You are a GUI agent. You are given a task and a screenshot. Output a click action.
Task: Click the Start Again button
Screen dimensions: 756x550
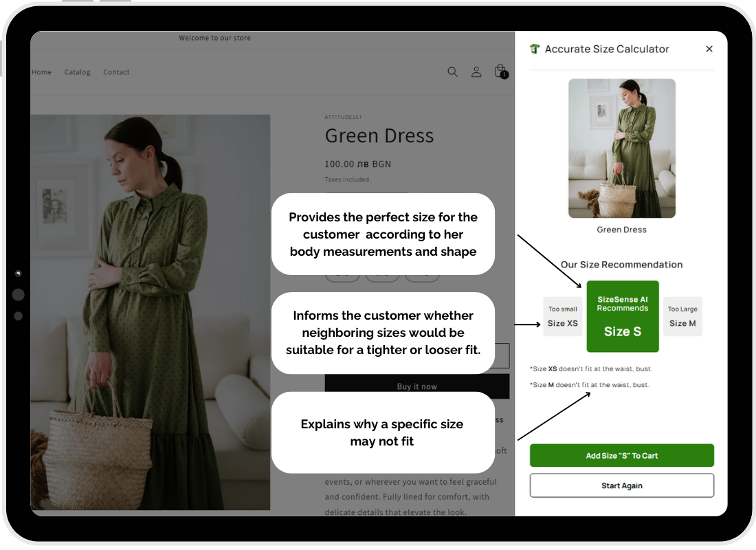621,485
